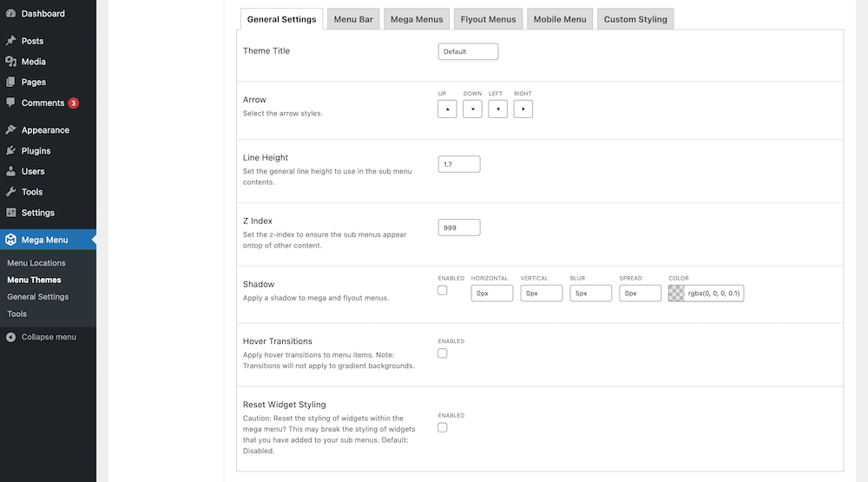Image resolution: width=868 pixels, height=482 pixels.
Task: Click the Dashboard gauge icon
Action: [10, 14]
